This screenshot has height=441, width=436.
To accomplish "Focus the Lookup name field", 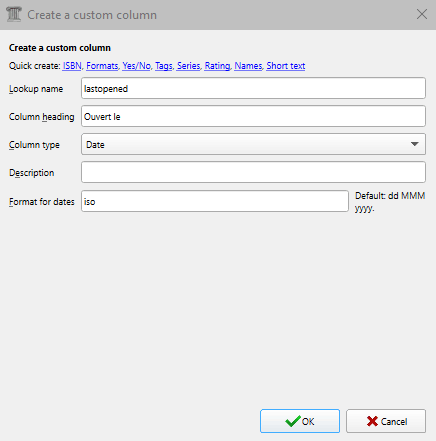I will click(x=253, y=88).
